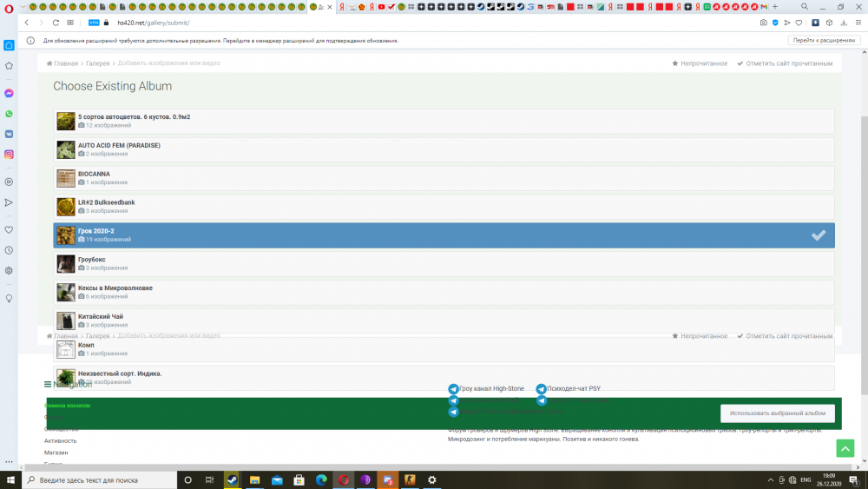Open the browser snapshot camera tool
This screenshot has height=489, width=868.
click(763, 23)
